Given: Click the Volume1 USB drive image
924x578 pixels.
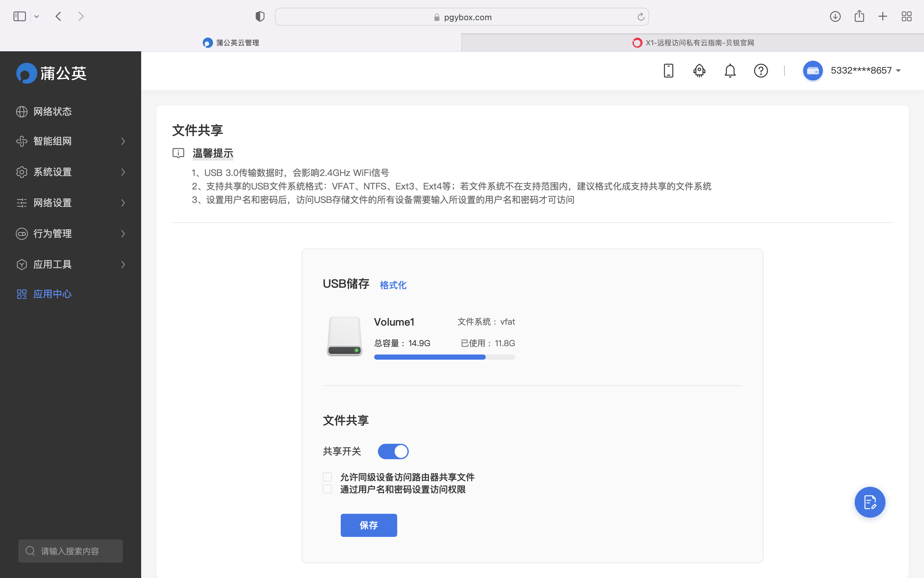Looking at the screenshot, I should pos(344,336).
